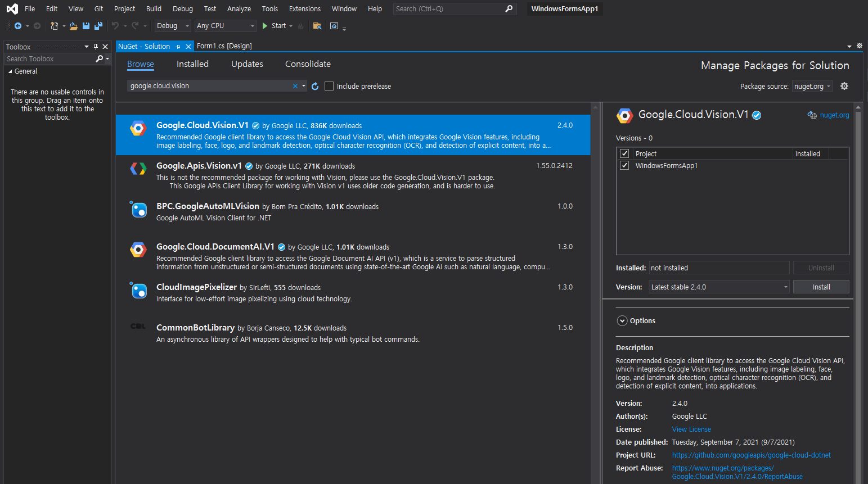
Task: Open NuGet package source settings gear
Action: pyautogui.click(x=844, y=86)
